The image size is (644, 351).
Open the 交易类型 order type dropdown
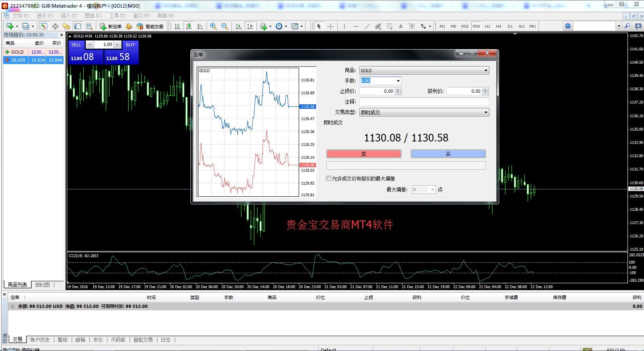click(424, 112)
